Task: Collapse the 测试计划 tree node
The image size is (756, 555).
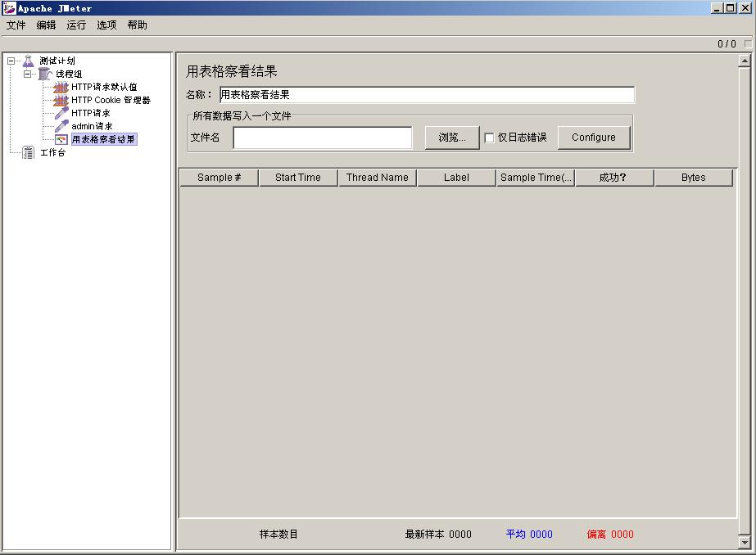Action: [11, 61]
